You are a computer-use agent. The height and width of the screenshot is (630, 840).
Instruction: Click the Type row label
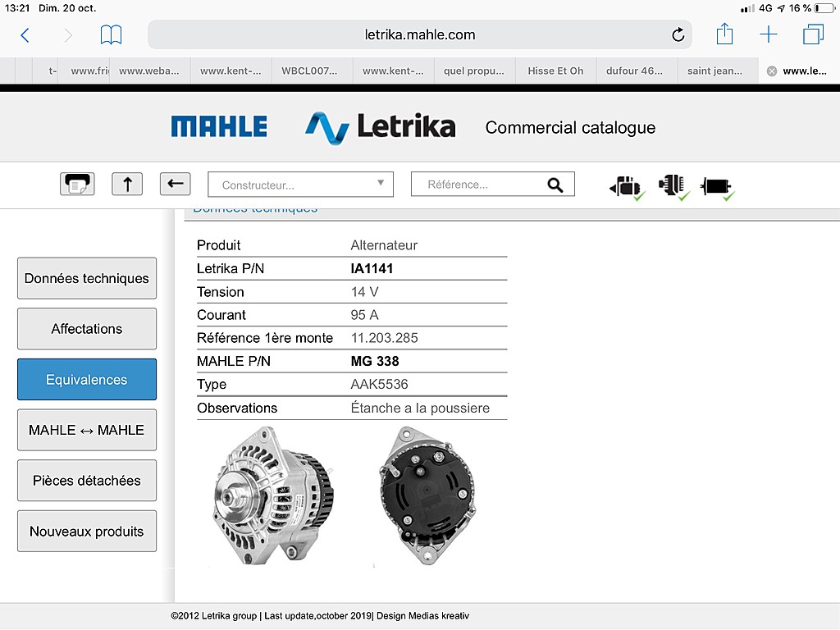pos(212,385)
